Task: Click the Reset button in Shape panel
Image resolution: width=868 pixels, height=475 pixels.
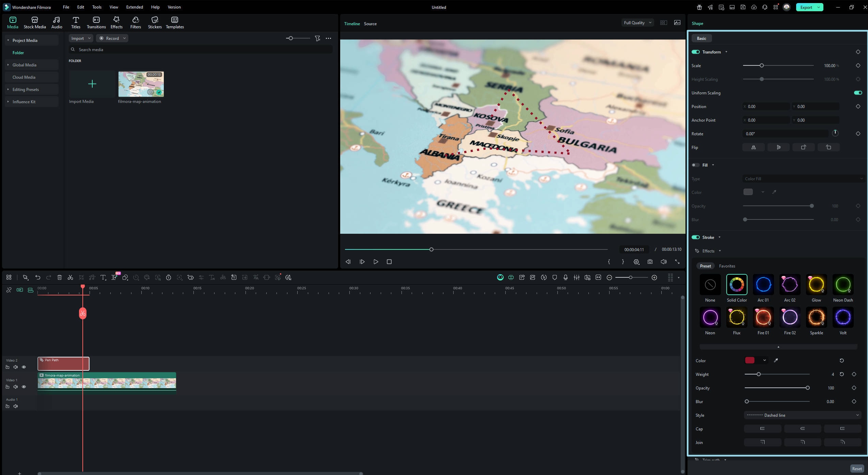Action: (856, 468)
